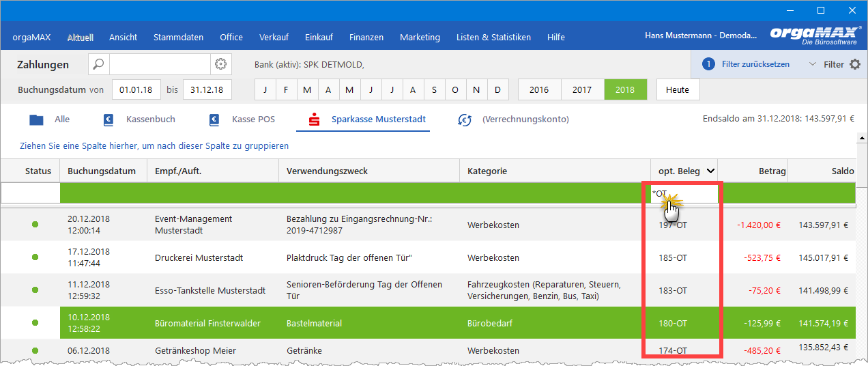Click the Verrechnungskonto sync icon

[465, 119]
